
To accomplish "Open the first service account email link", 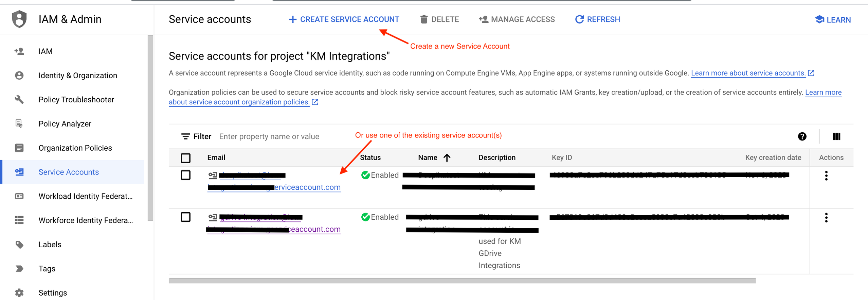I will coord(274,181).
